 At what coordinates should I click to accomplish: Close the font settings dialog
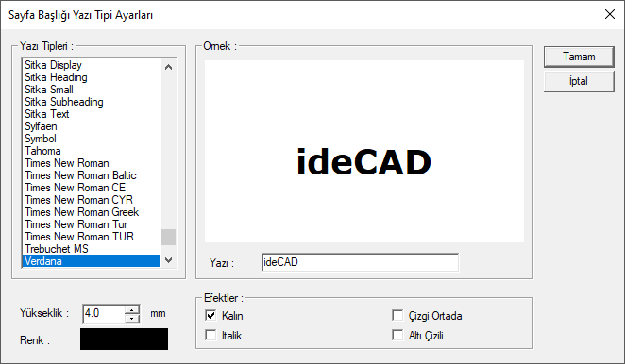610,15
